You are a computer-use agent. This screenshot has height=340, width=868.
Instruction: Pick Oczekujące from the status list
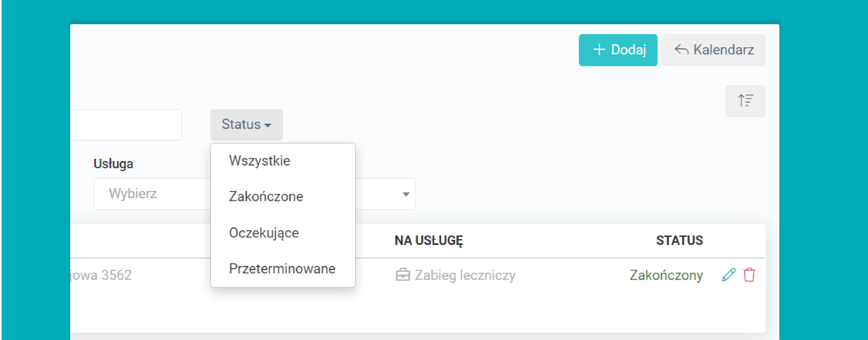click(x=264, y=233)
